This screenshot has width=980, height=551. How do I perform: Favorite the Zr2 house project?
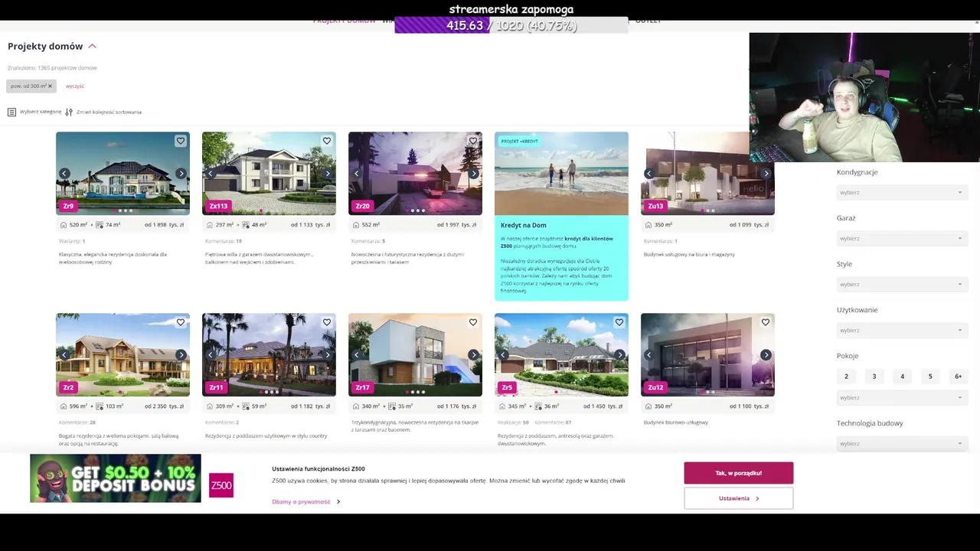(x=181, y=322)
